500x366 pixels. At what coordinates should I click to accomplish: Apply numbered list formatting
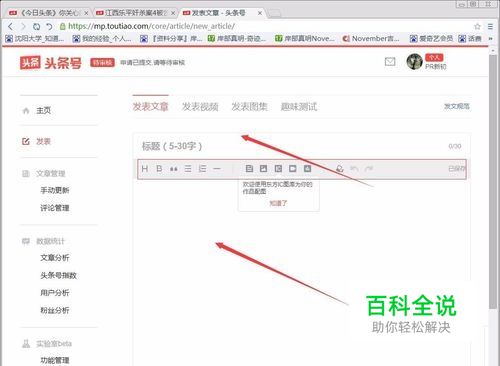click(202, 169)
